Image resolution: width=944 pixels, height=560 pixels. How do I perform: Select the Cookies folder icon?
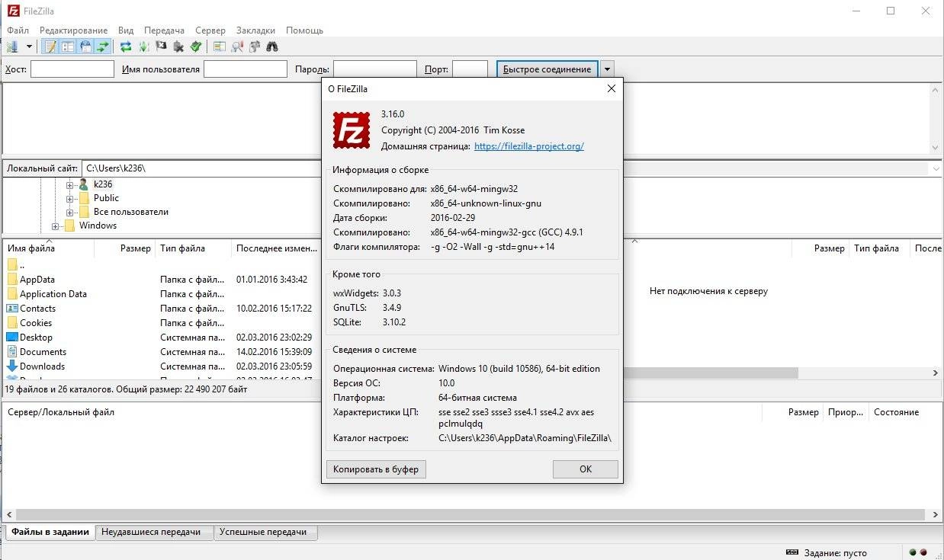tap(12, 323)
